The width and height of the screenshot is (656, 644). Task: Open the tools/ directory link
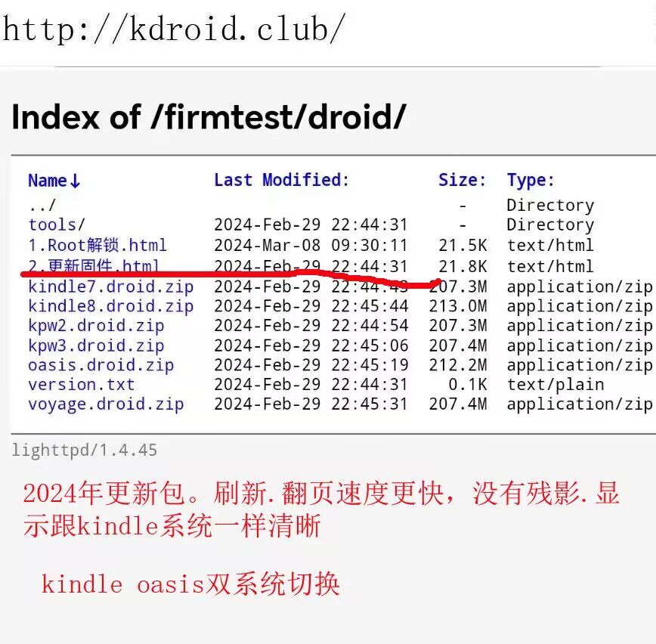(x=57, y=224)
